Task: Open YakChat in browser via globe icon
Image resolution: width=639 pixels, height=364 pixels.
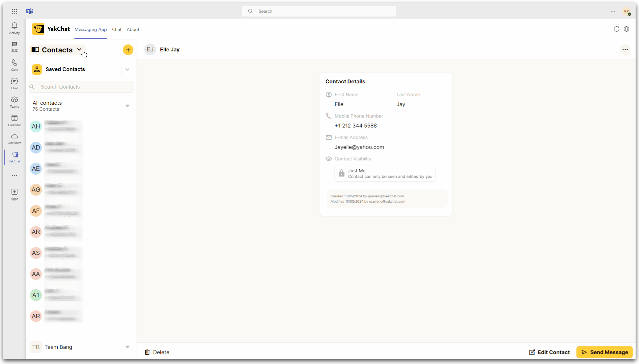Action: [626, 29]
